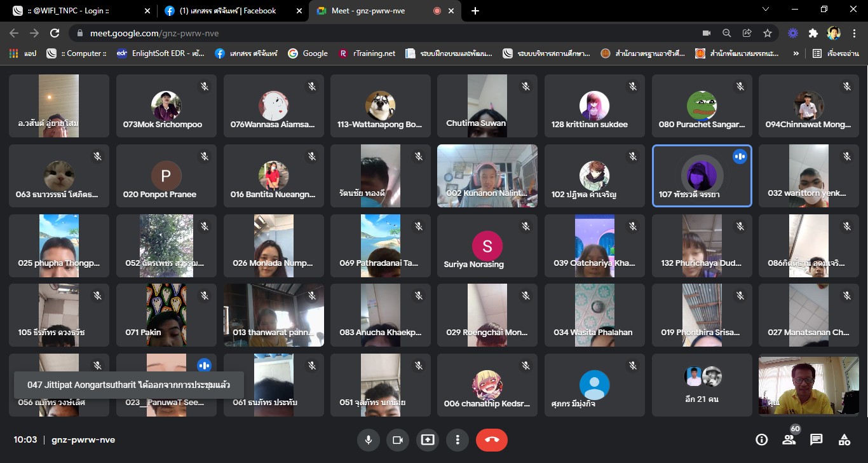868x463 pixels.
Task: Open Chrome Extensions puzzle icon
Action: 813,33
